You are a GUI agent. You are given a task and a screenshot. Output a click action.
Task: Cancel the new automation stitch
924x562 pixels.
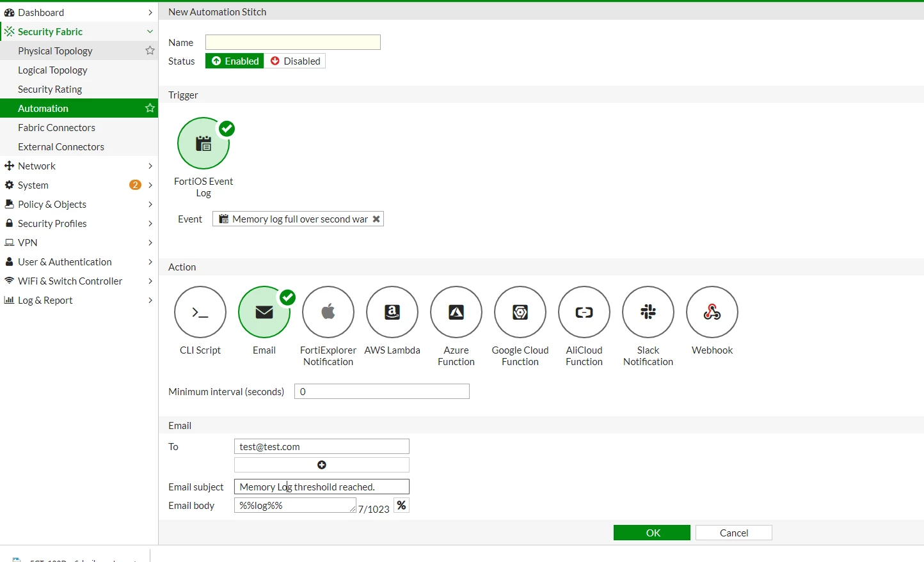734,533
